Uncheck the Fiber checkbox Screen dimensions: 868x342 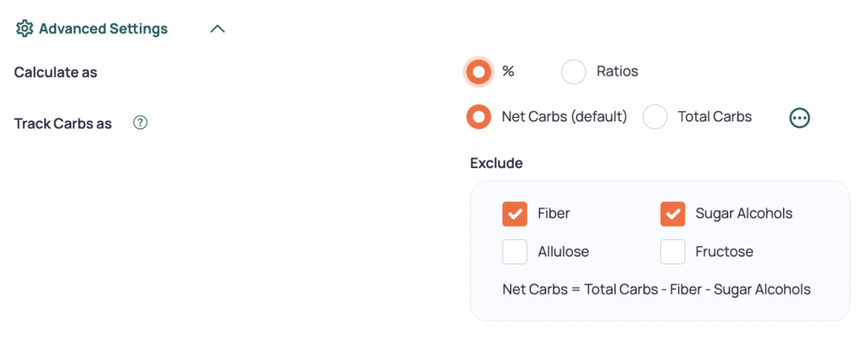[x=515, y=214]
